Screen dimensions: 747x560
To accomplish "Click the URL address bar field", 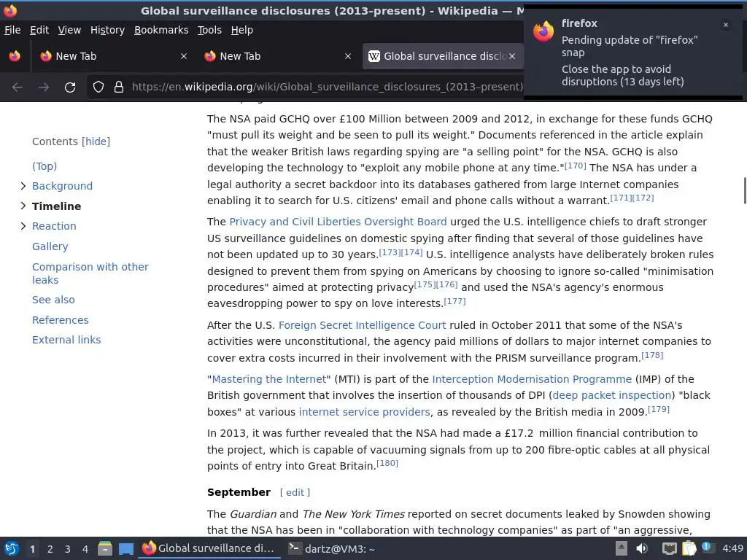I will (327, 87).
